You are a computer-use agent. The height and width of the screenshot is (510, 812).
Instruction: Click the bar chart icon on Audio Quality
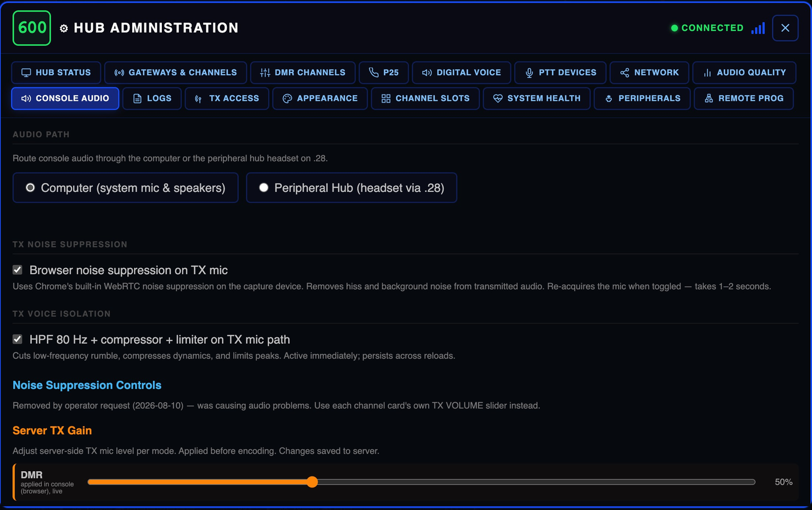coord(708,73)
